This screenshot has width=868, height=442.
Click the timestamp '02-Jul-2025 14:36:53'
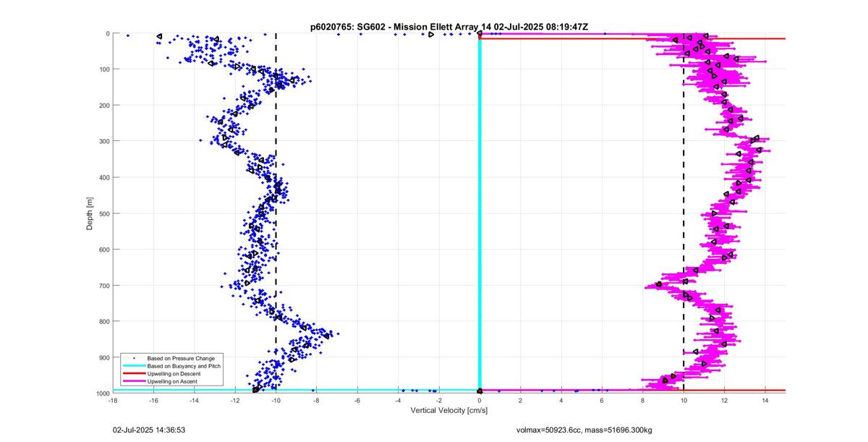(x=148, y=429)
